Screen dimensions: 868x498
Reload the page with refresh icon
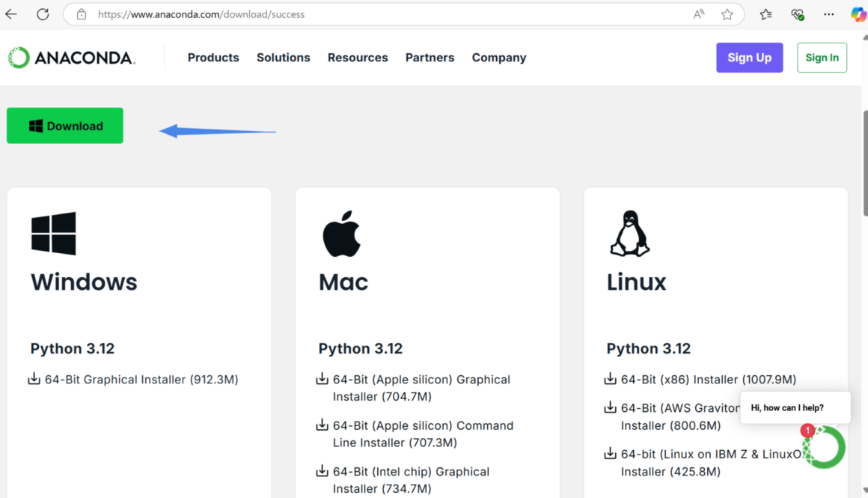tap(43, 14)
